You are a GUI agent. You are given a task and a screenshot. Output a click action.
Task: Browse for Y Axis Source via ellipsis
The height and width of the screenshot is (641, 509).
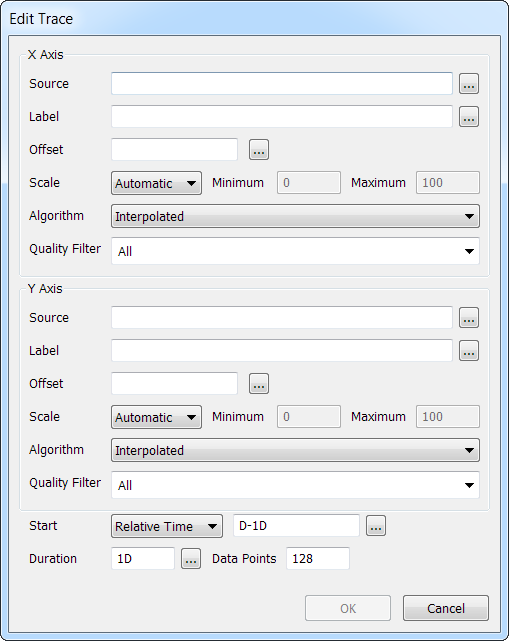pos(469,318)
